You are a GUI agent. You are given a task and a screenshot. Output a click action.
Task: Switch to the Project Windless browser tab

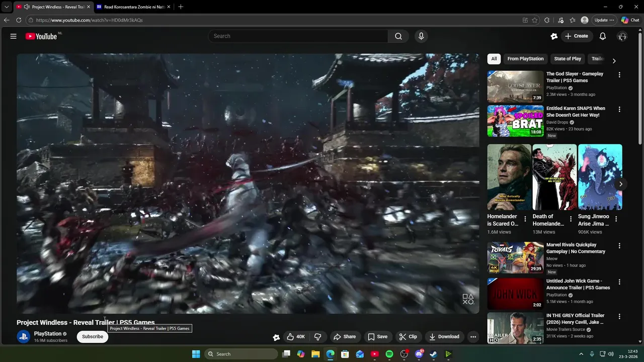click(52, 7)
